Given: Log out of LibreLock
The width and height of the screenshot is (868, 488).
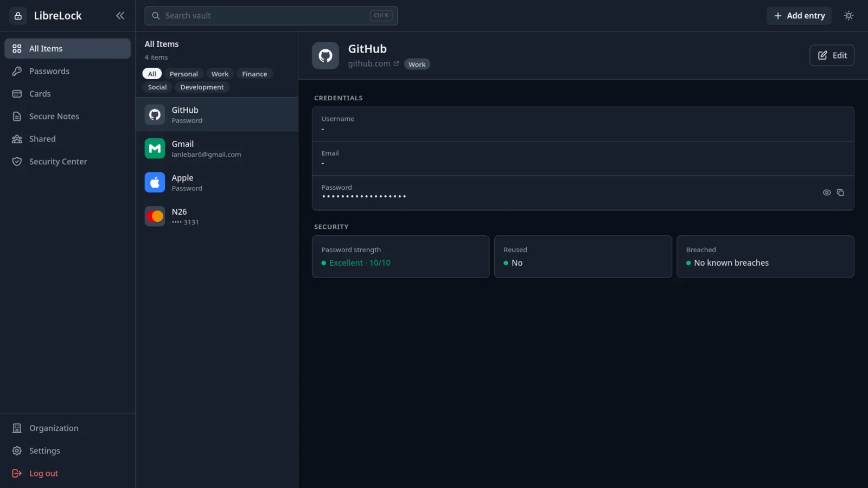Looking at the screenshot, I should coord(67,473).
